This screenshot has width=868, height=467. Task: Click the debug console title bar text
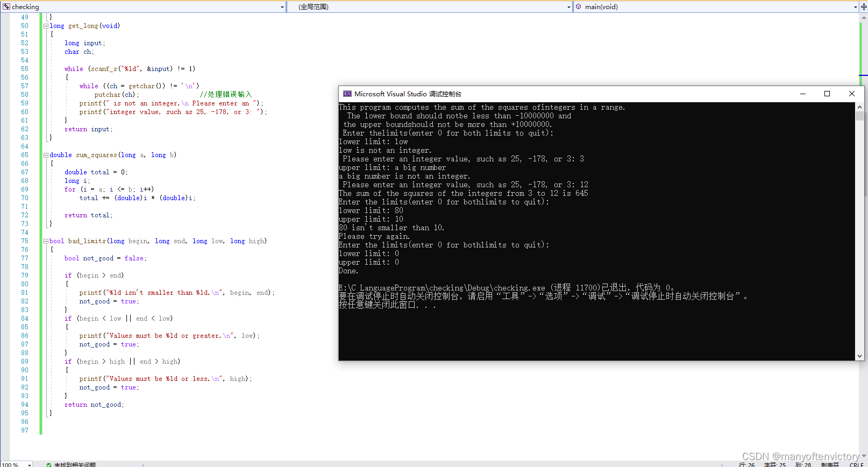408,94
